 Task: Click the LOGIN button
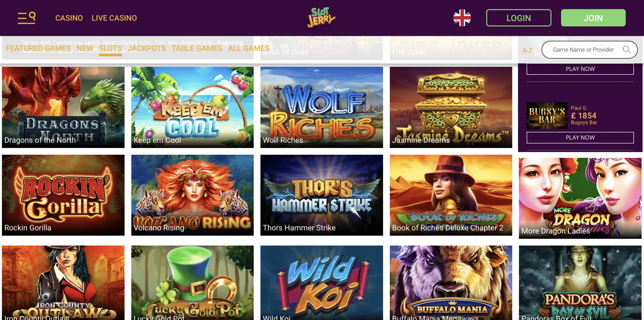tap(519, 18)
